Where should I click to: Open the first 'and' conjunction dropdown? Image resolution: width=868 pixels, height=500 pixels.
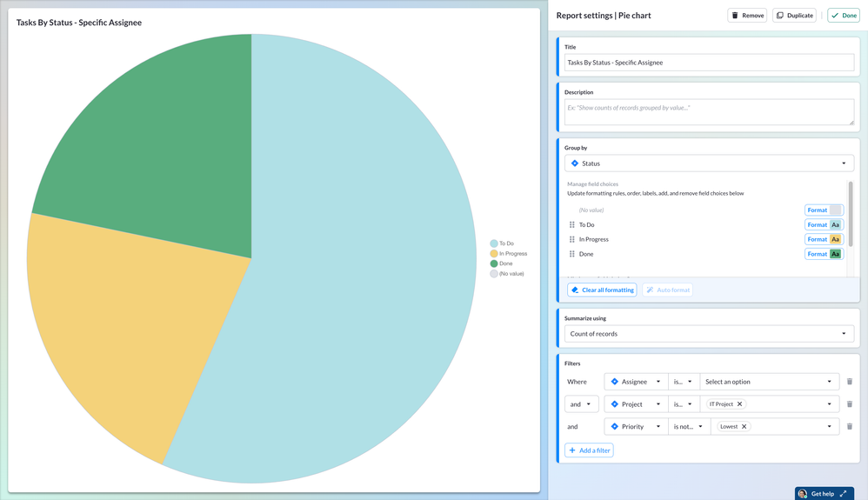click(581, 404)
